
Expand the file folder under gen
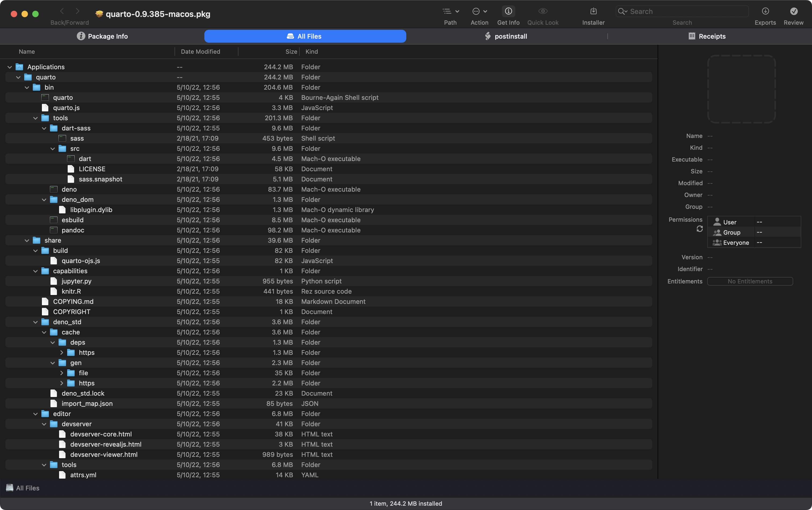[x=62, y=373]
